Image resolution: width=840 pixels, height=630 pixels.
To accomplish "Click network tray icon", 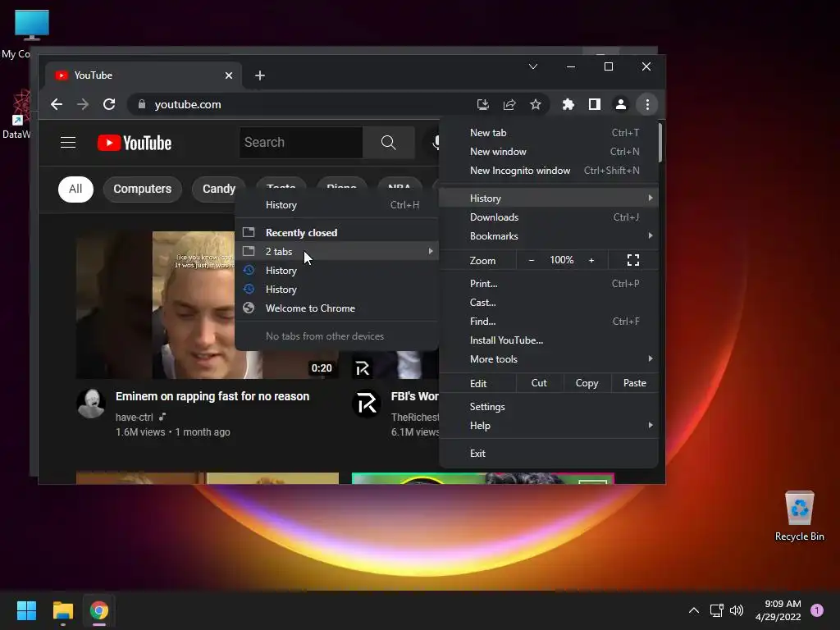I will (716, 610).
